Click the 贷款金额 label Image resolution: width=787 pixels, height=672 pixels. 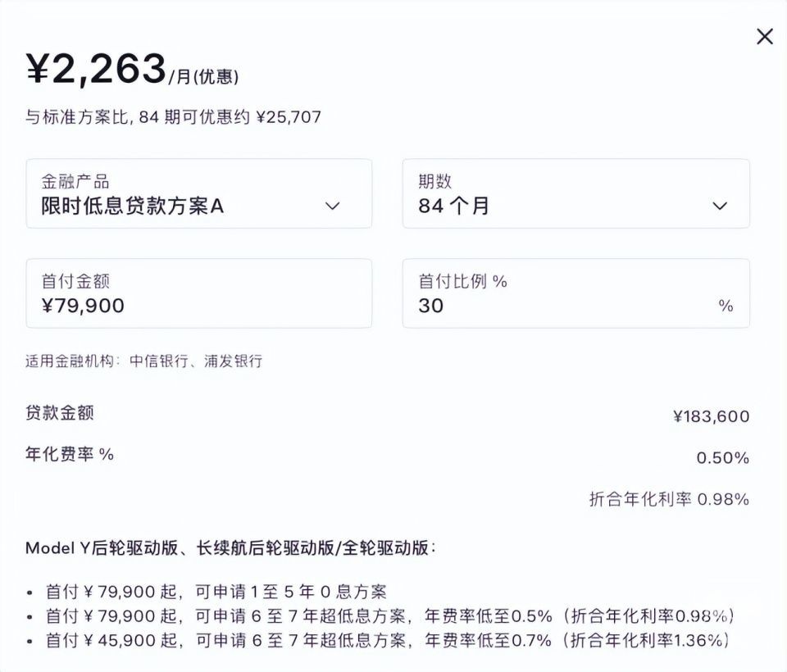click(59, 412)
